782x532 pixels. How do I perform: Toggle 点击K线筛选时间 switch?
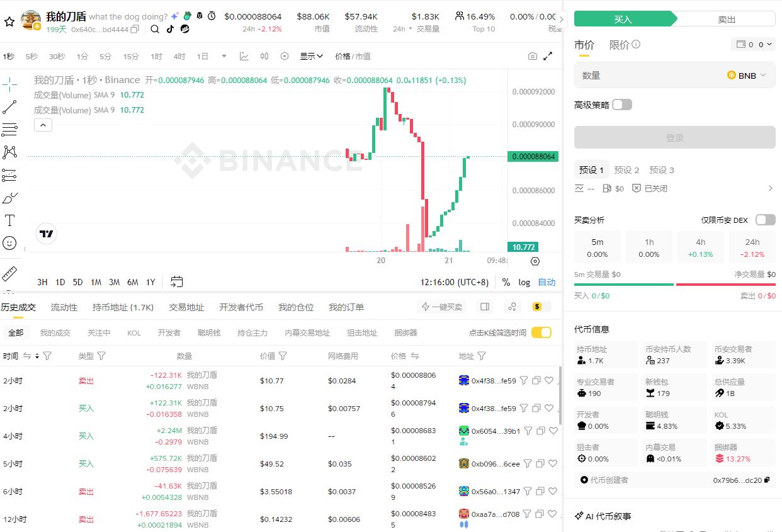[x=541, y=332]
